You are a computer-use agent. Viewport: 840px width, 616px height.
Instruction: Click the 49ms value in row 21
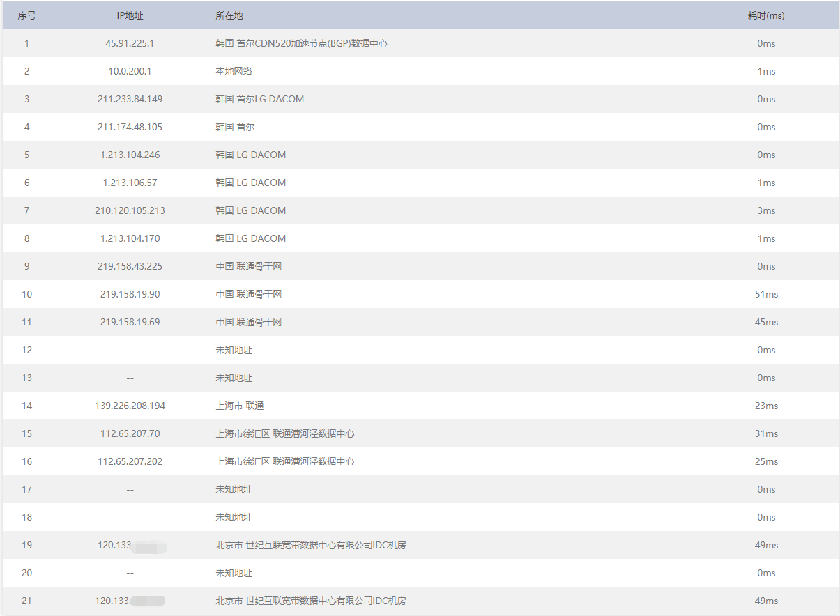coord(766,601)
